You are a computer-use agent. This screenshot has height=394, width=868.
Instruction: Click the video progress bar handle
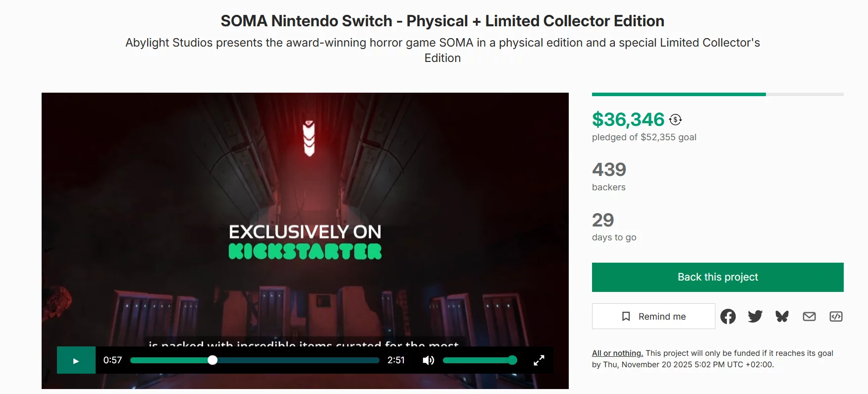213,360
